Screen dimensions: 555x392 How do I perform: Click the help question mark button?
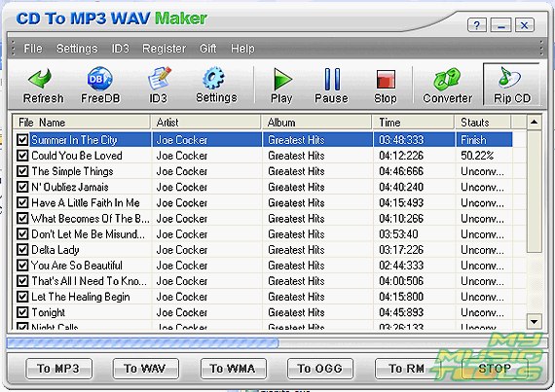[477, 25]
